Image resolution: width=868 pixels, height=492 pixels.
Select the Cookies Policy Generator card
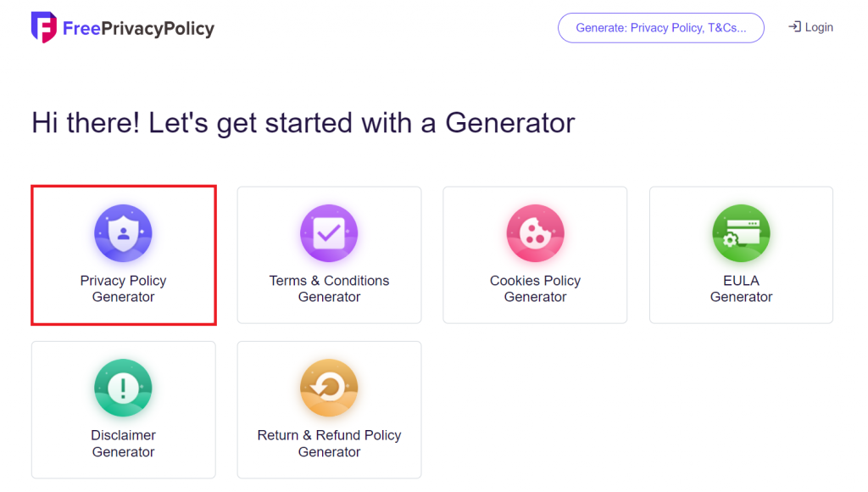(534, 254)
